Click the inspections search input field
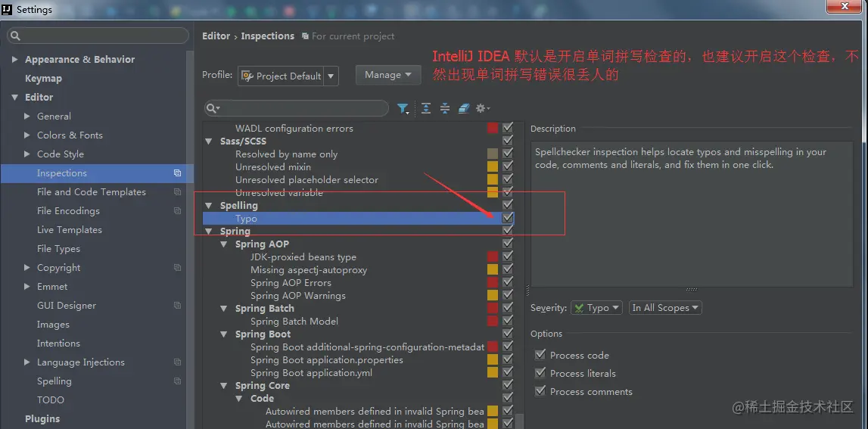 pos(296,108)
